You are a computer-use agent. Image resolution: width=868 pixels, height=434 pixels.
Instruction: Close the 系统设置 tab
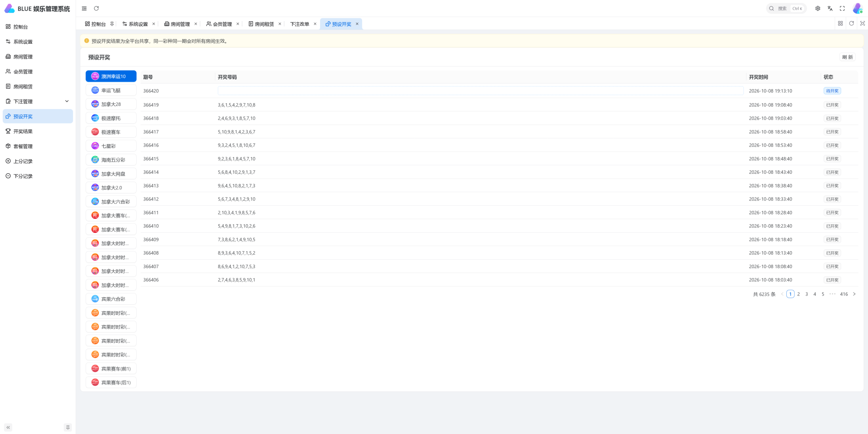pyautogui.click(x=154, y=24)
